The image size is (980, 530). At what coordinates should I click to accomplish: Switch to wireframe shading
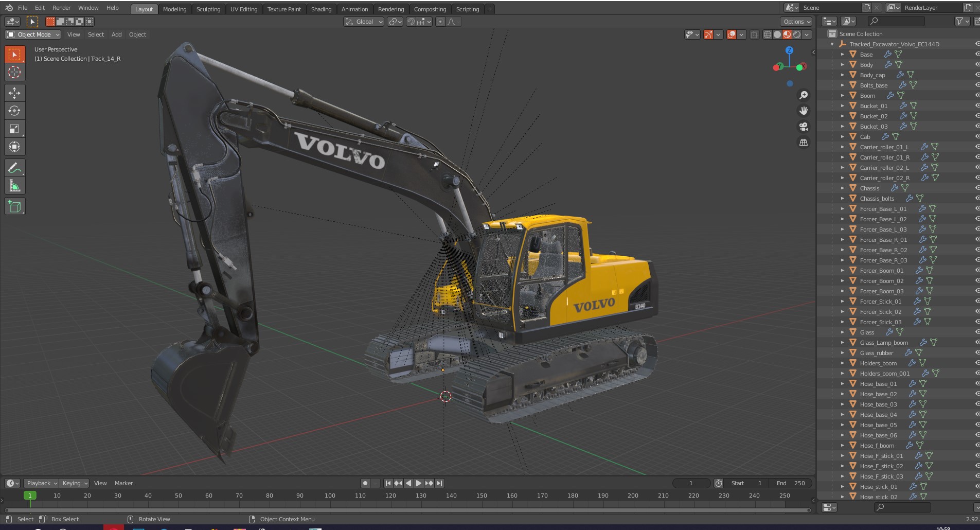tap(767, 34)
